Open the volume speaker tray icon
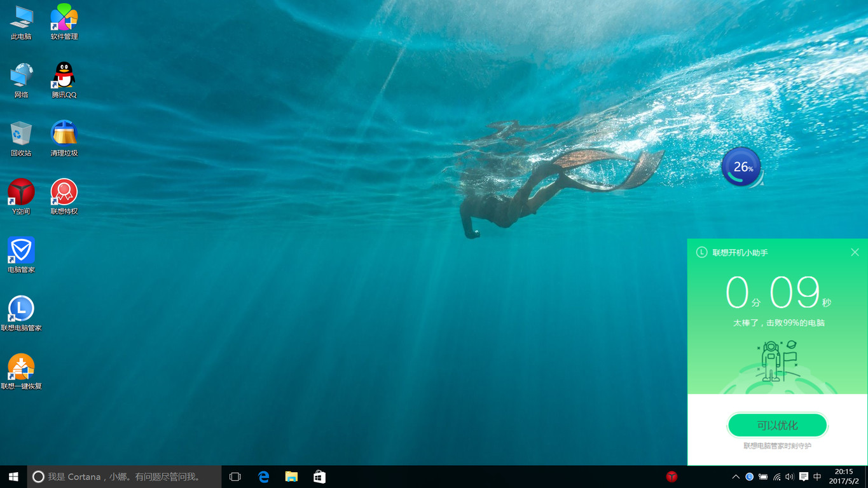Screen dimensions: 868x488 790,477
